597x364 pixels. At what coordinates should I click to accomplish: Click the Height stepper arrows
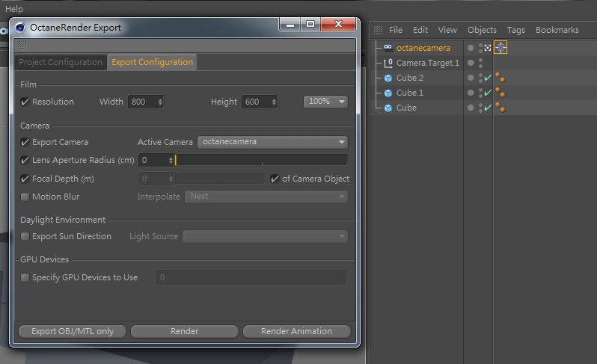pos(274,102)
